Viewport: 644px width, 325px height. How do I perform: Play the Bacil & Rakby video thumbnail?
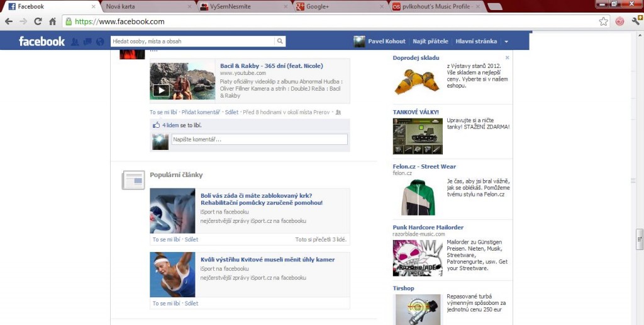(182, 81)
